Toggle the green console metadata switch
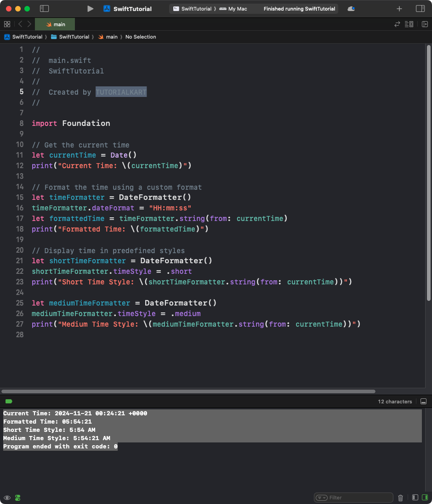 (17, 498)
